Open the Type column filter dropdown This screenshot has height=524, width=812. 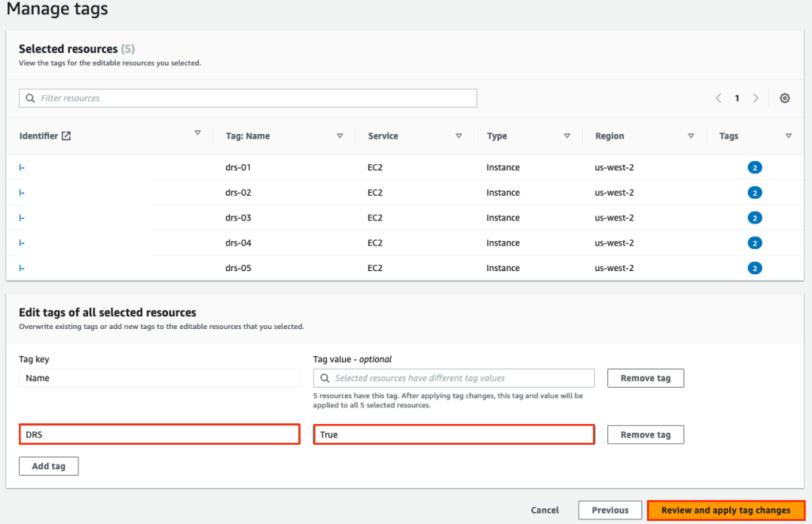point(567,136)
